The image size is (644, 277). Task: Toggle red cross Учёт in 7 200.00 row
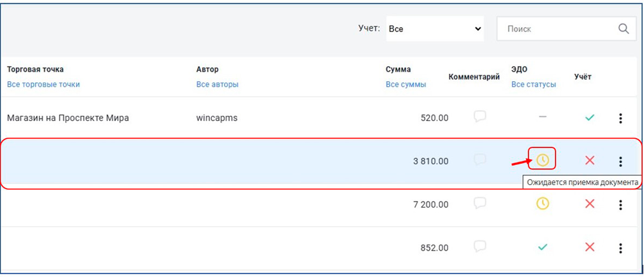coord(589,204)
